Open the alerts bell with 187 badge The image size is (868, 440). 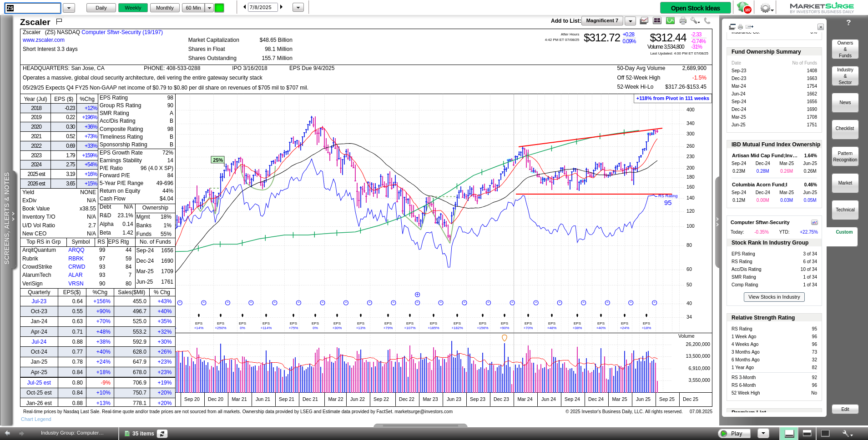click(744, 8)
